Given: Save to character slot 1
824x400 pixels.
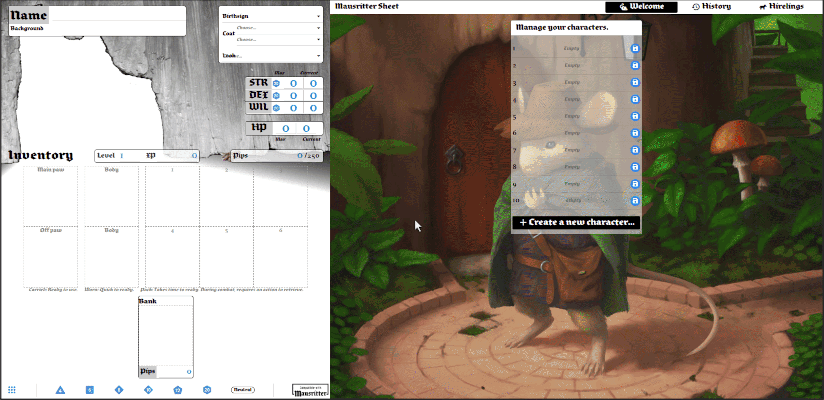Looking at the screenshot, I should (x=635, y=49).
